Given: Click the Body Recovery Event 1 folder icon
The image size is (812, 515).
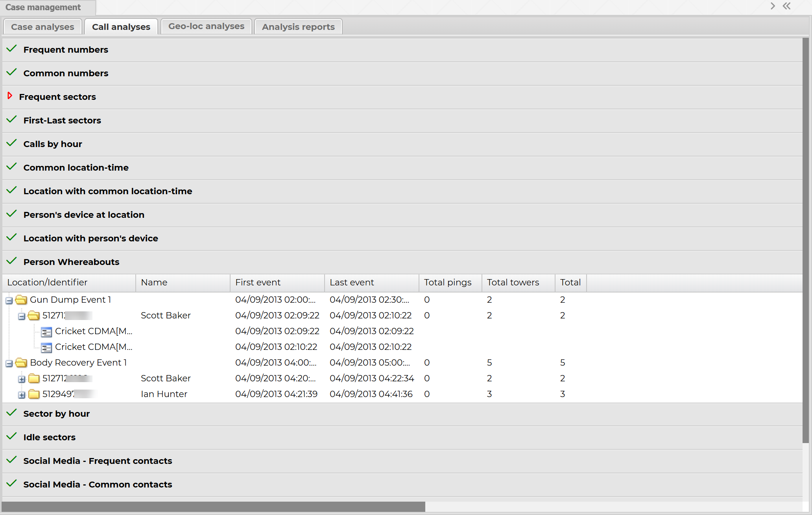Looking at the screenshot, I should click(21, 363).
